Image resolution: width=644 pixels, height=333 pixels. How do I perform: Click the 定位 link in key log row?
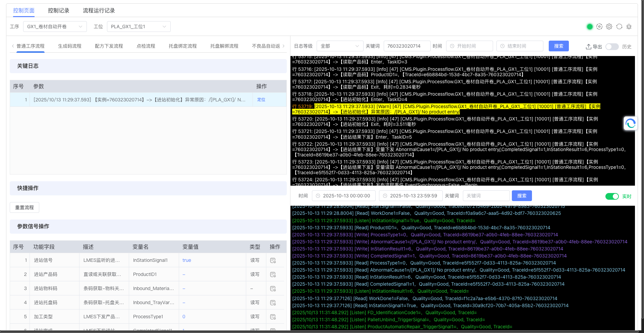coord(261,100)
